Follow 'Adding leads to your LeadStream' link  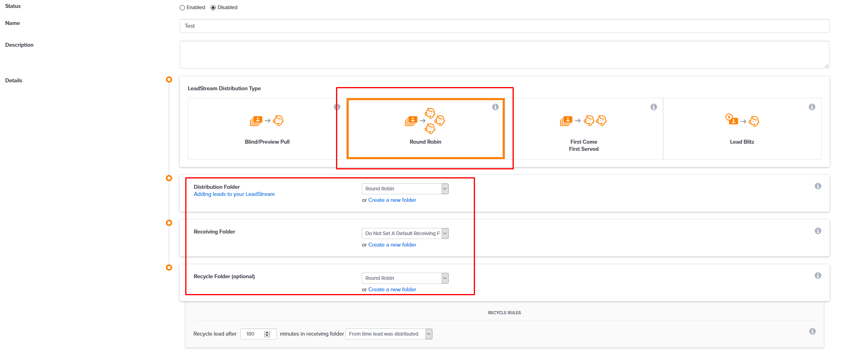[x=234, y=194]
